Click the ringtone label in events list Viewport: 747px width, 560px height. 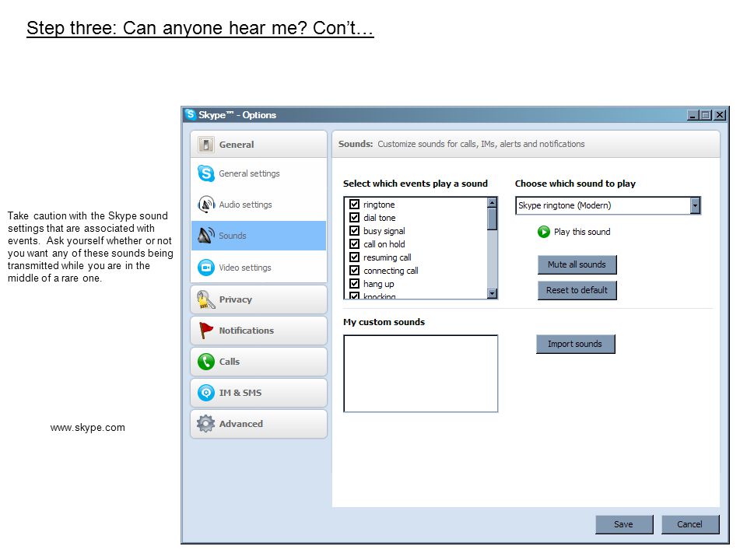point(379,205)
